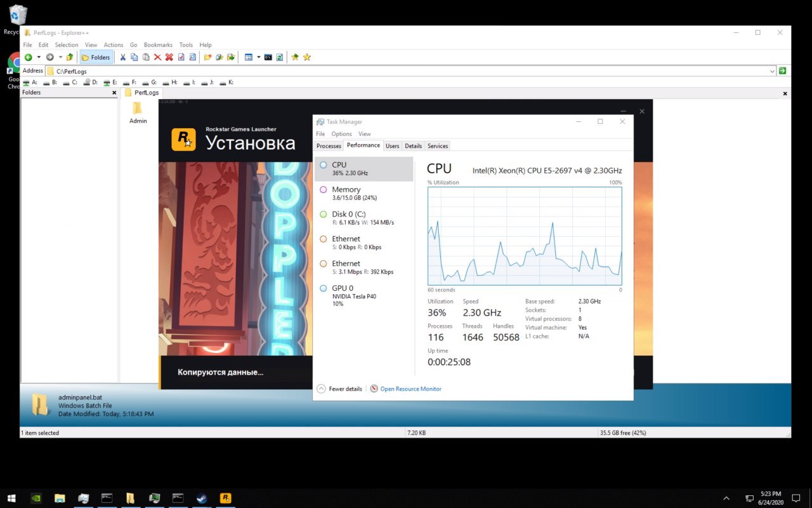Select Ethernet entry showing 0 Kbps
Viewport: 812px width, 508px height.
tap(363, 243)
